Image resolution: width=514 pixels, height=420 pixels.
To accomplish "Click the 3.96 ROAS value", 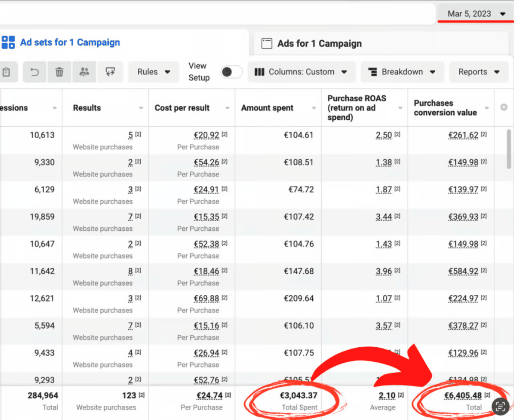I will coord(384,271).
